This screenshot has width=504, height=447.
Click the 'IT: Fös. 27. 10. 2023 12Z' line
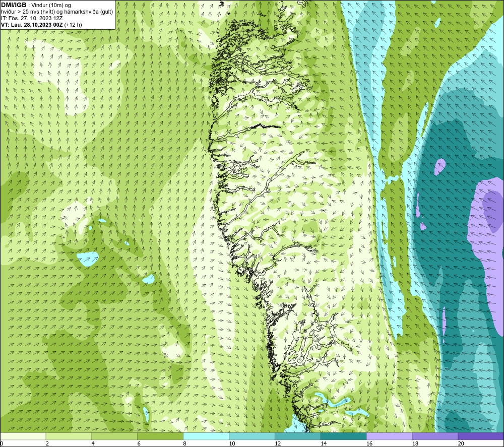pyautogui.click(x=32, y=18)
